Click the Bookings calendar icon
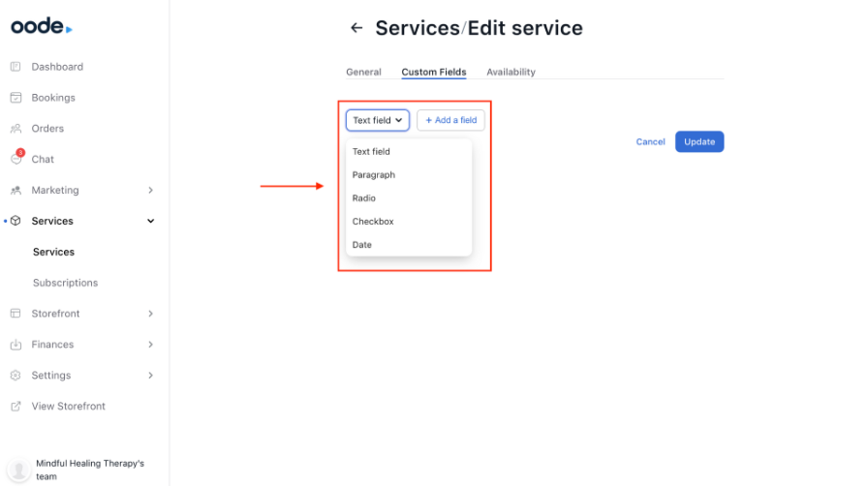This screenshot has width=868, height=486. tap(15, 98)
